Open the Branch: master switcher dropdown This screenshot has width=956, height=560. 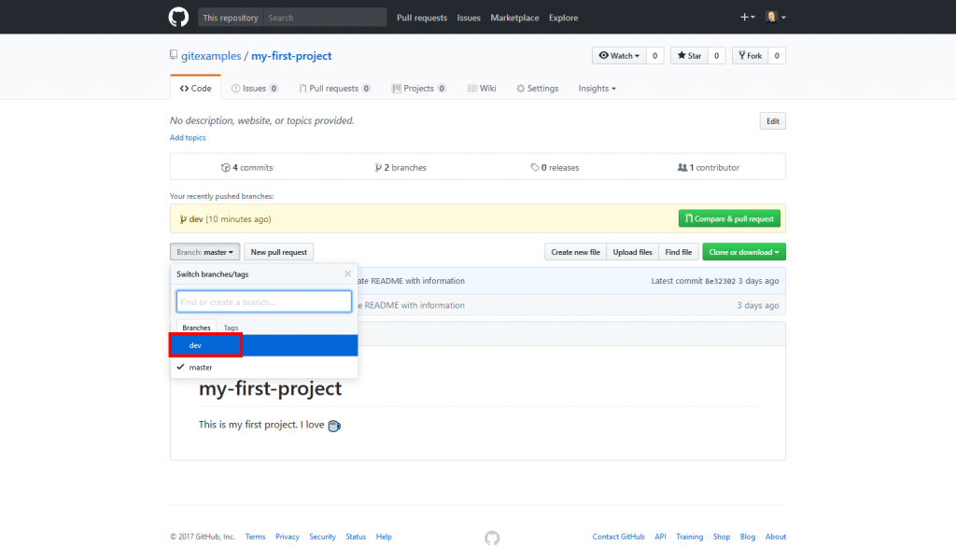[x=204, y=251]
